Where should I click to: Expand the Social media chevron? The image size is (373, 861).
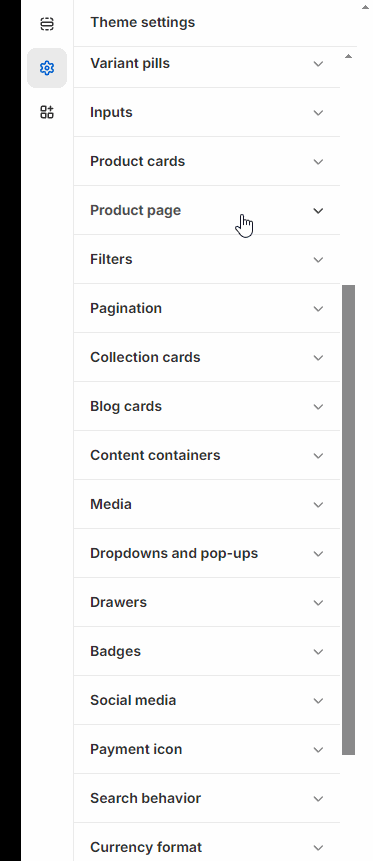pos(318,700)
